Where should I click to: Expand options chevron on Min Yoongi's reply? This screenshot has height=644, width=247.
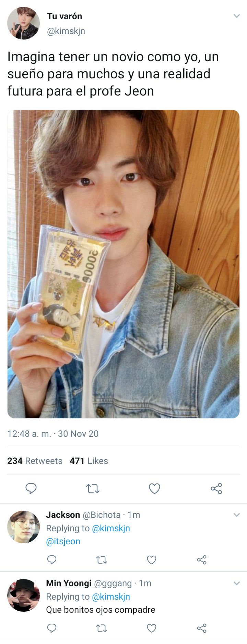(236, 583)
